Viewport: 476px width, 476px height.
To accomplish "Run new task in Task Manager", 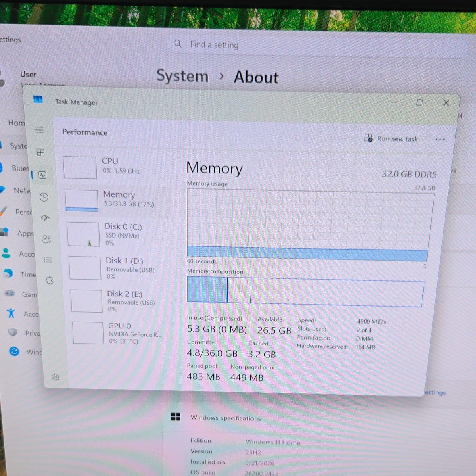I will coord(391,138).
